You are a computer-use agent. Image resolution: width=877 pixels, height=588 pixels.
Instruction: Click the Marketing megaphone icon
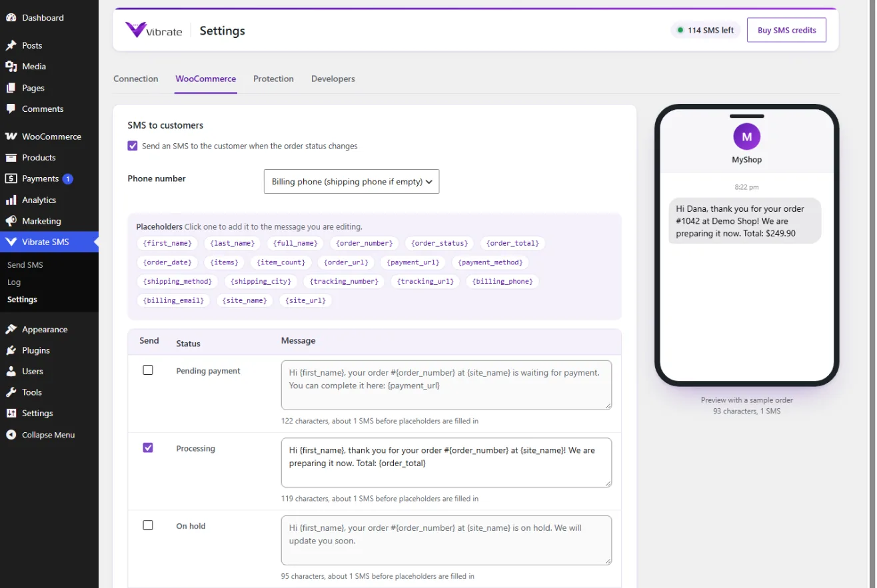click(x=11, y=221)
